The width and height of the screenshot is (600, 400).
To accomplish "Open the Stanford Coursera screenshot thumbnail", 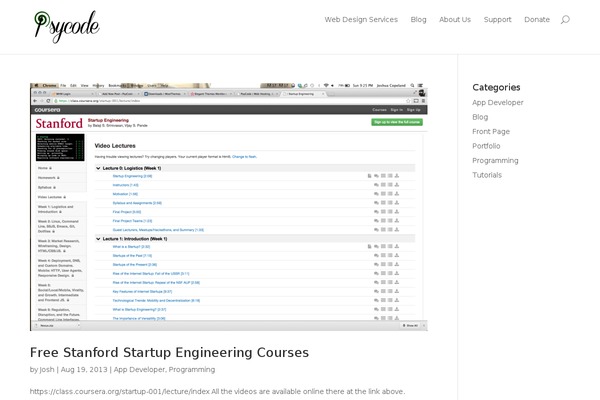I will tap(229, 207).
